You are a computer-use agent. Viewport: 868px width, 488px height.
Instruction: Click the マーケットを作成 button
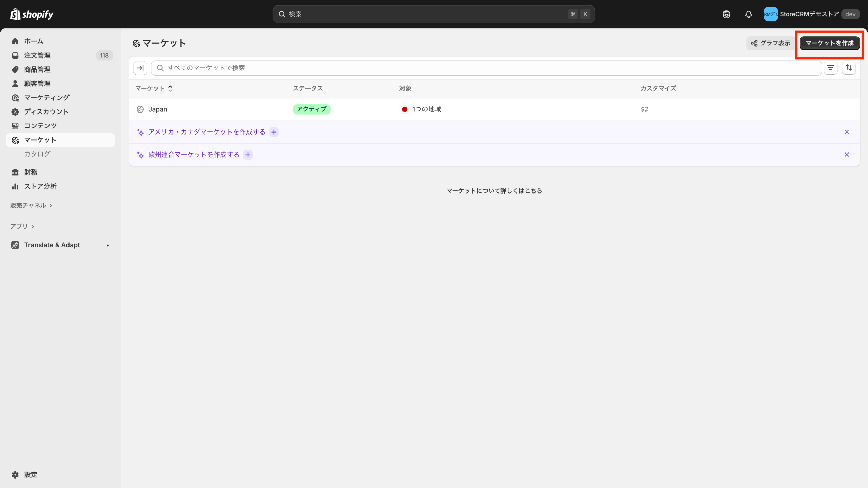tap(829, 43)
